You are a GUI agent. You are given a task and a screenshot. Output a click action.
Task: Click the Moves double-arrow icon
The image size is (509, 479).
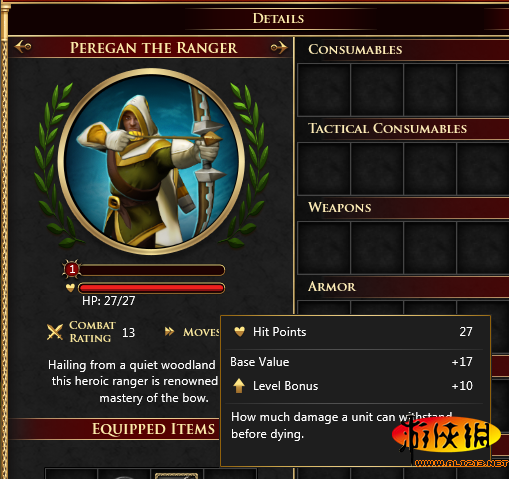[x=169, y=331]
